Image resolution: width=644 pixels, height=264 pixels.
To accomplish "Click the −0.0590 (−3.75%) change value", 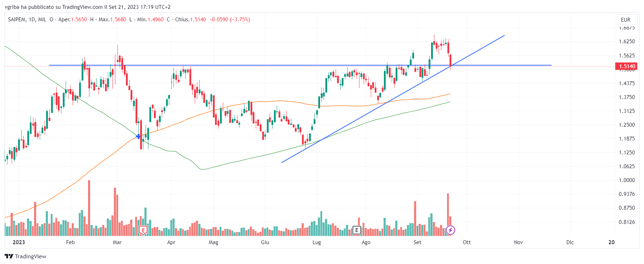I will click(230, 20).
